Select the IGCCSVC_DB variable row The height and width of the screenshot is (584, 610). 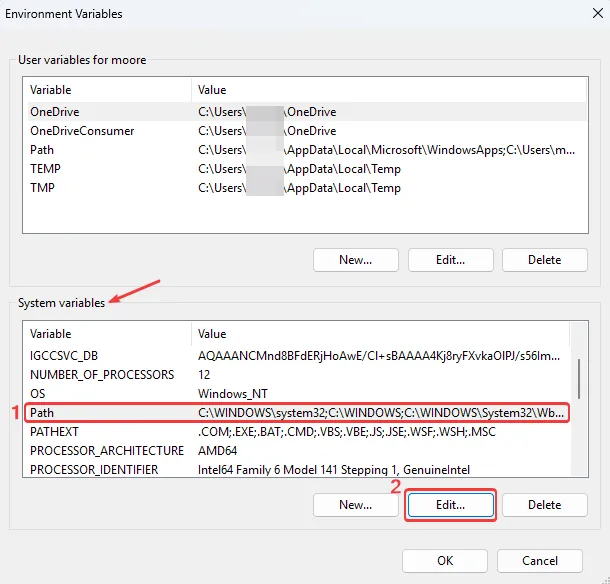(x=300, y=355)
